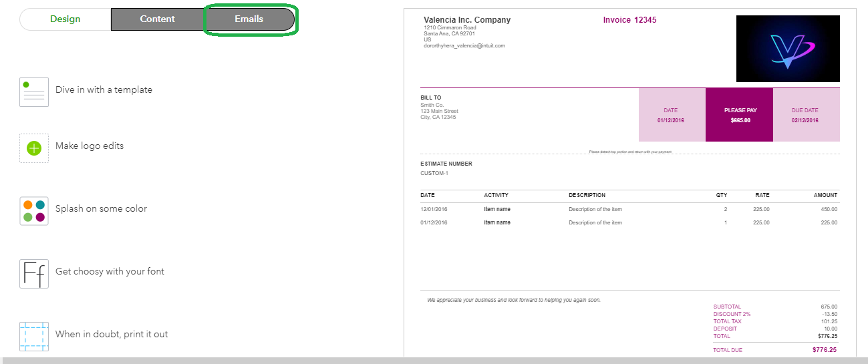Screen dimensions: 868x364
Task: Click the four colored dots icon
Action: [34, 210]
